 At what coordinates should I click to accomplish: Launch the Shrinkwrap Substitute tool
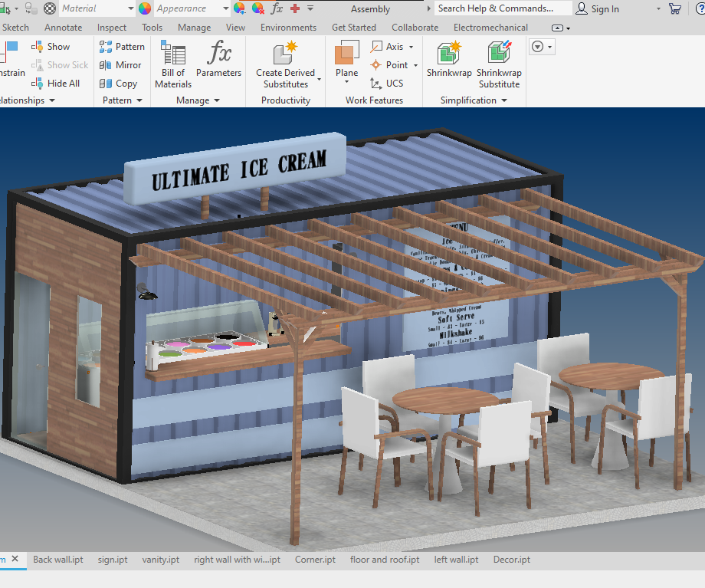pyautogui.click(x=499, y=64)
